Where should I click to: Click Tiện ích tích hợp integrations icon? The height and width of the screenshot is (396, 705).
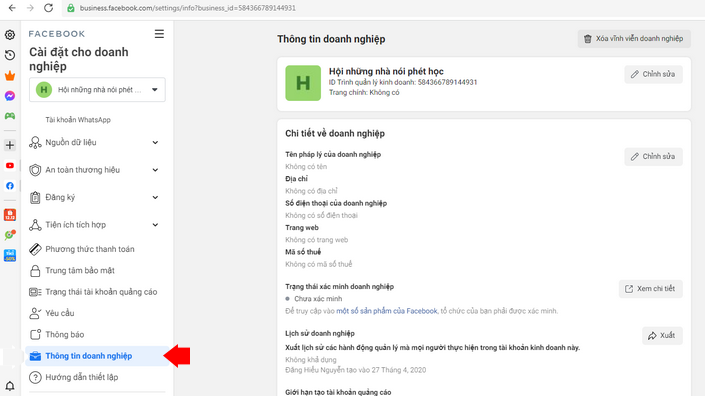click(35, 225)
